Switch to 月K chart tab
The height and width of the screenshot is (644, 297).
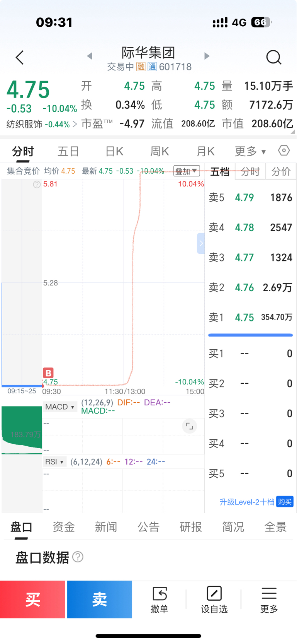click(205, 151)
